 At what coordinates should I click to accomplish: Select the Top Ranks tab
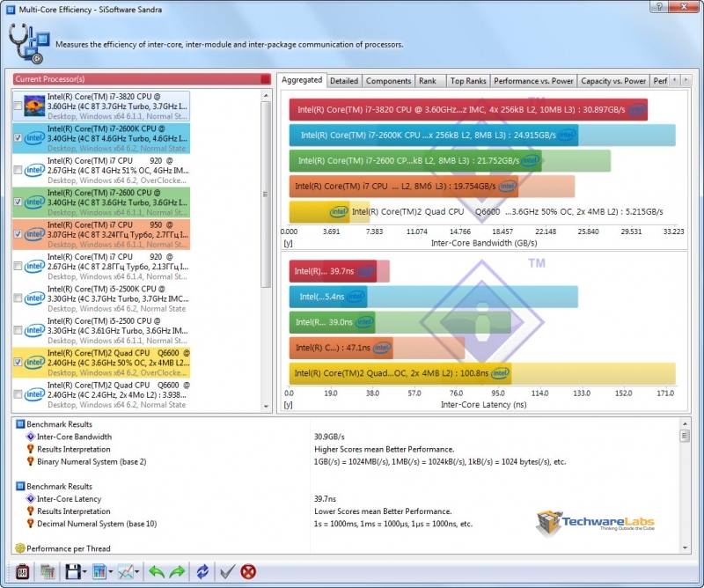pos(468,81)
